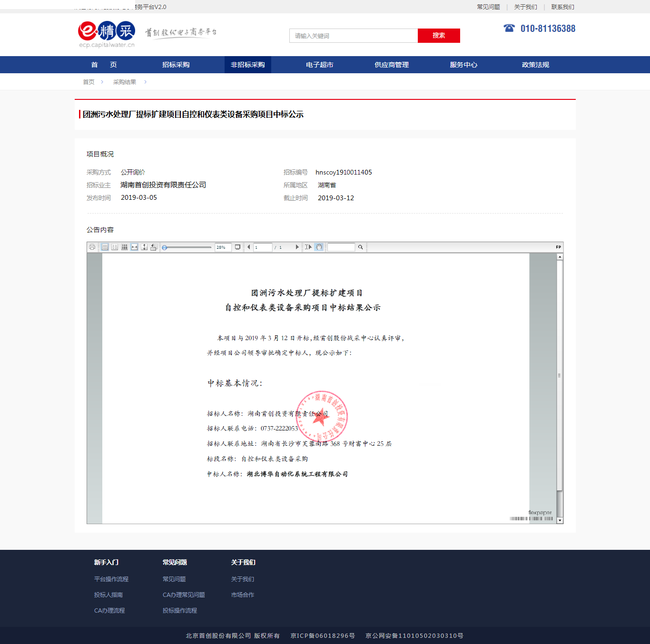This screenshot has width=650, height=644.
Task: Click the keyword search input box
Action: pos(354,36)
